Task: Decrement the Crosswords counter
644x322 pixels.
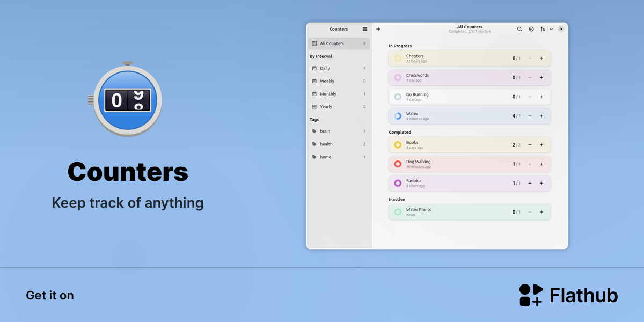Action: (x=530, y=78)
